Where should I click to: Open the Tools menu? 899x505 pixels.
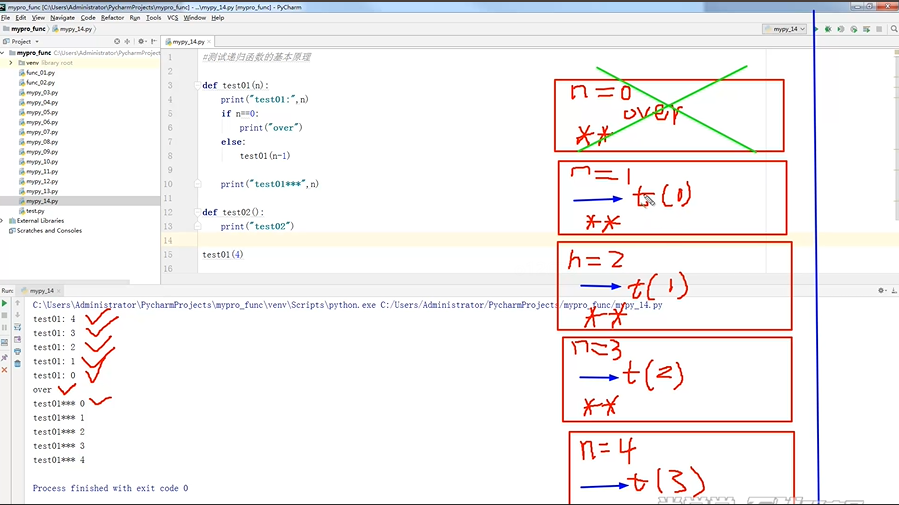[154, 18]
